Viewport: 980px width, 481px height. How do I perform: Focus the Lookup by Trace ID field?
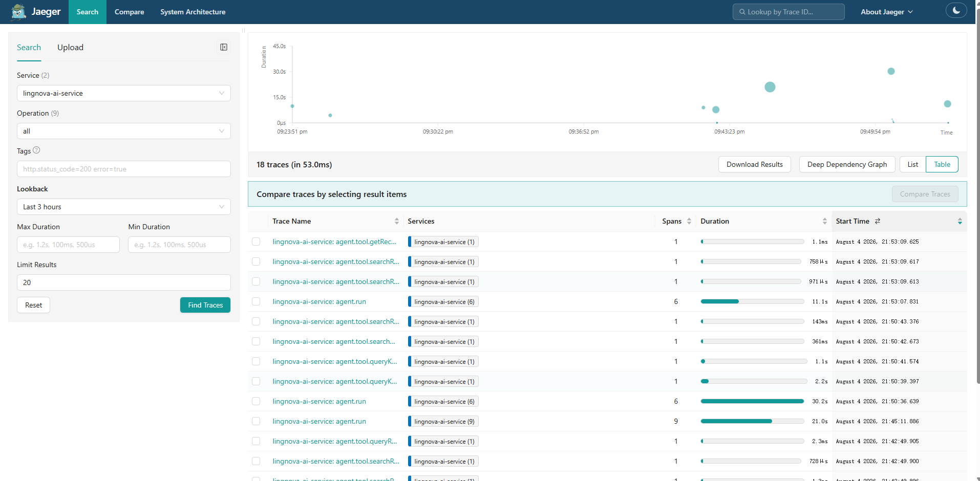point(789,12)
